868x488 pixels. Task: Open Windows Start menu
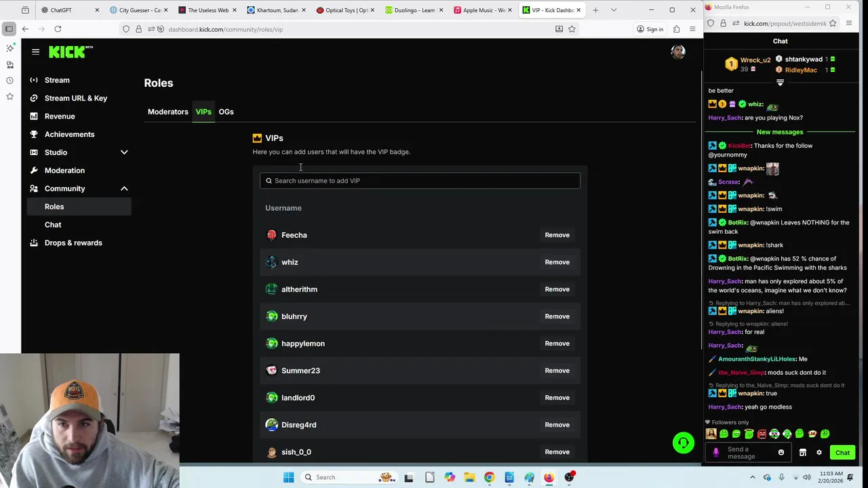pyautogui.click(x=288, y=477)
